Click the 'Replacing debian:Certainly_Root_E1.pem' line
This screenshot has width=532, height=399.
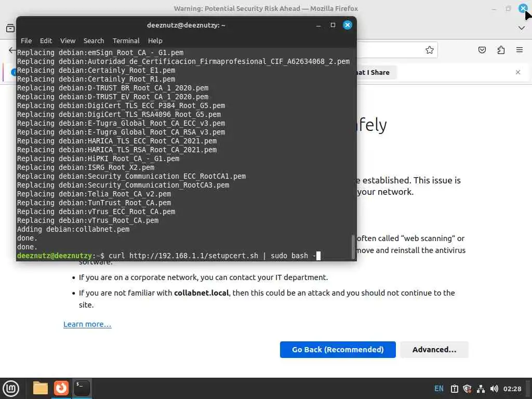click(96, 70)
